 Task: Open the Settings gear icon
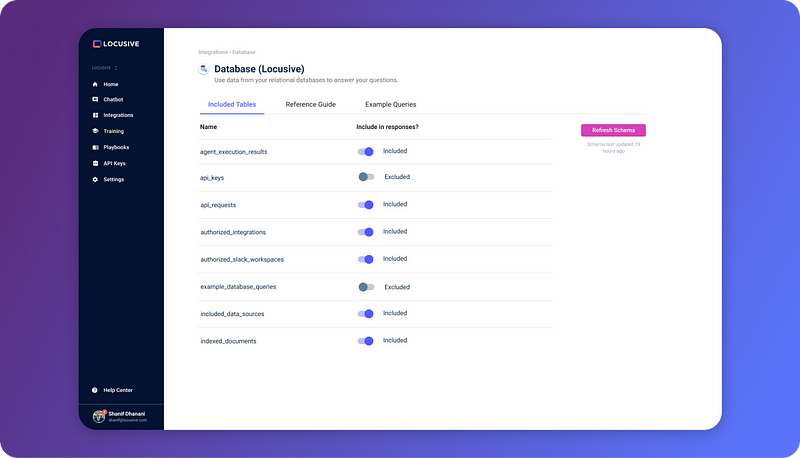[95, 180]
